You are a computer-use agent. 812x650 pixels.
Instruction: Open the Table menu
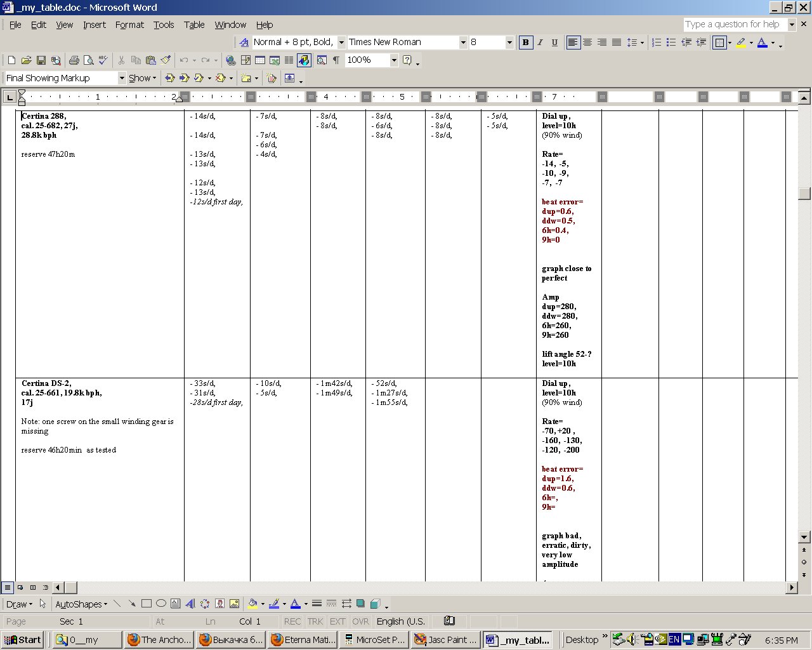click(194, 25)
